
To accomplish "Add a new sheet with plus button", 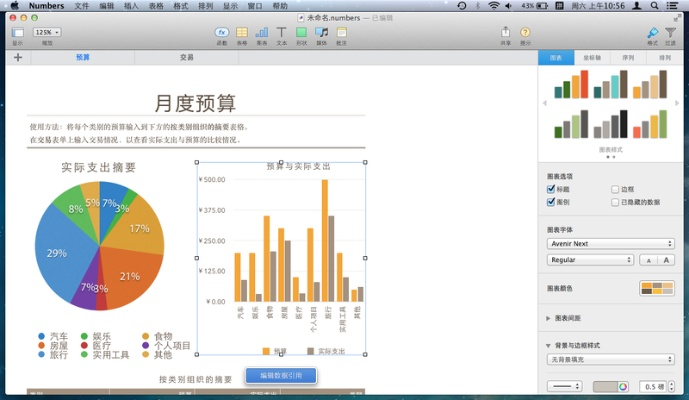I will click(18, 58).
